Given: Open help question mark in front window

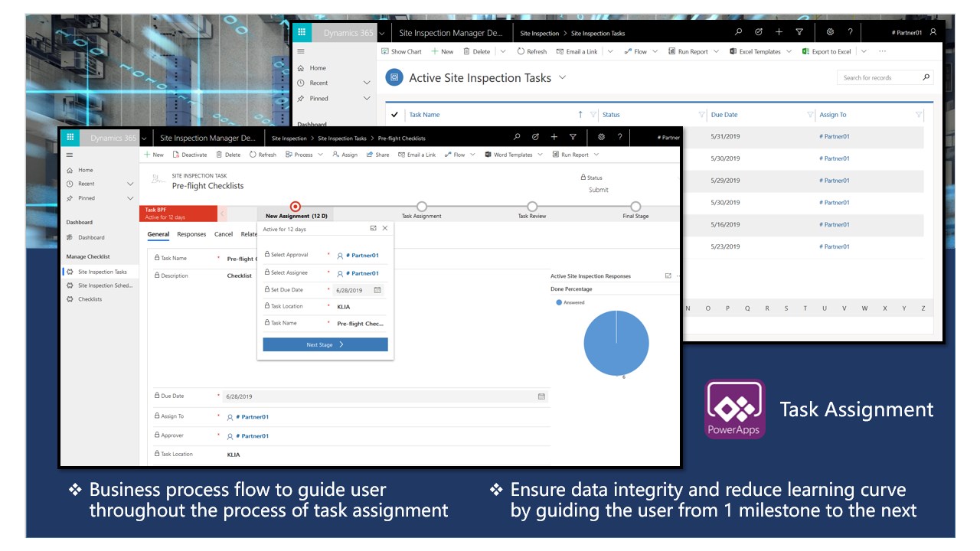Looking at the screenshot, I should (x=619, y=137).
